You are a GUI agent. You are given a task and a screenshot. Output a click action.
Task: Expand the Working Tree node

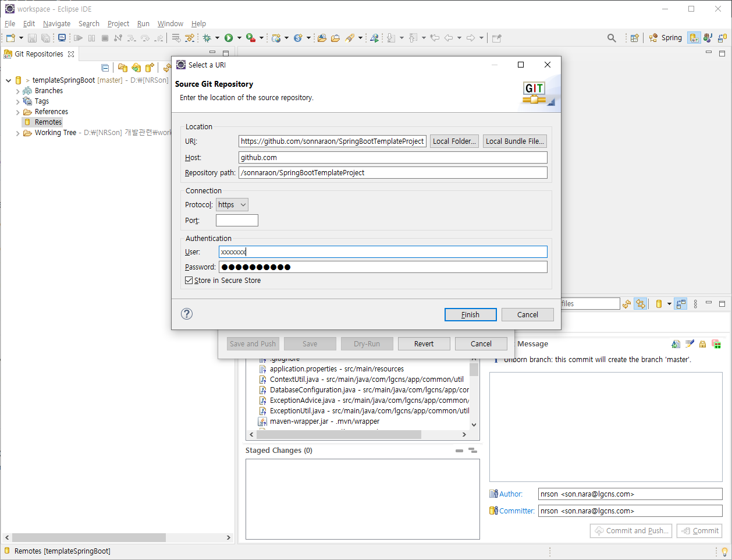[x=17, y=133]
